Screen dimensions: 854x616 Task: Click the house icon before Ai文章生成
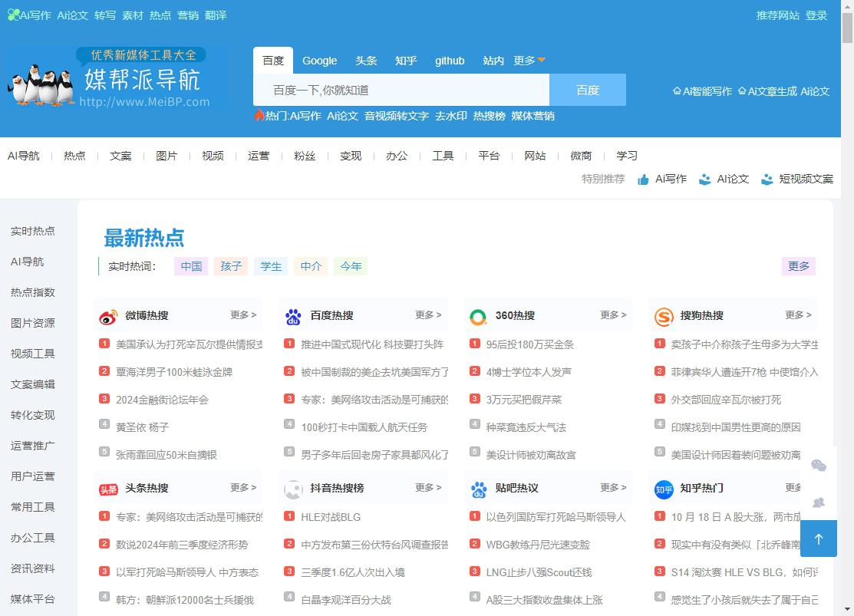point(742,91)
